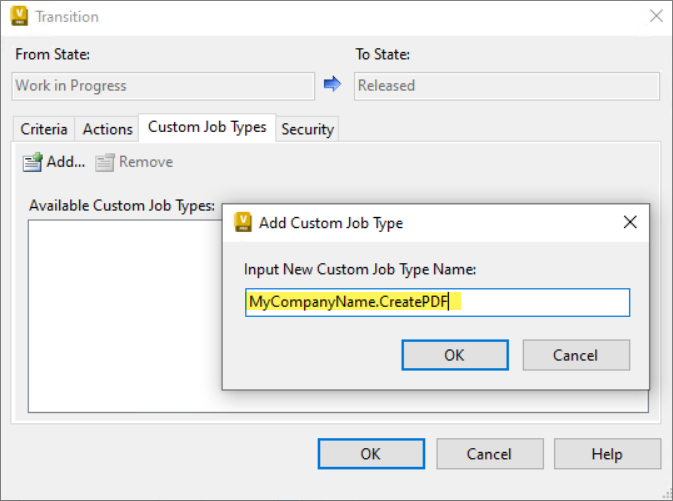Screen dimensions: 673x501
Task: Close the Add Custom Job Type dialog
Action: (630, 222)
